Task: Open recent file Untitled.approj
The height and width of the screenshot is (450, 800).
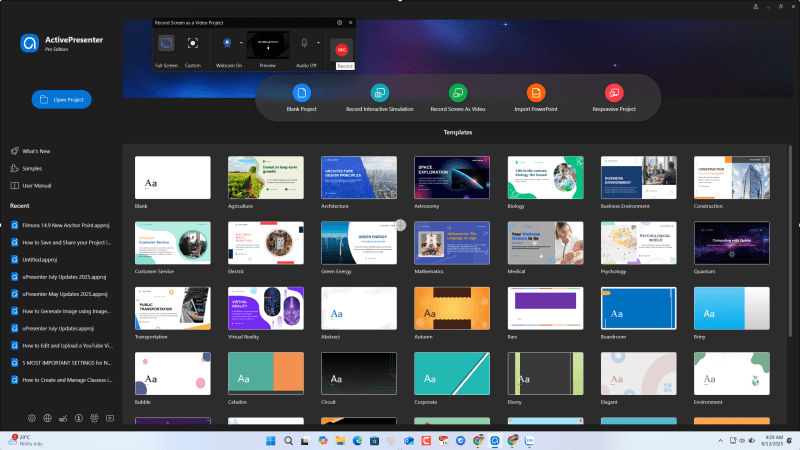Action: click(x=42, y=258)
